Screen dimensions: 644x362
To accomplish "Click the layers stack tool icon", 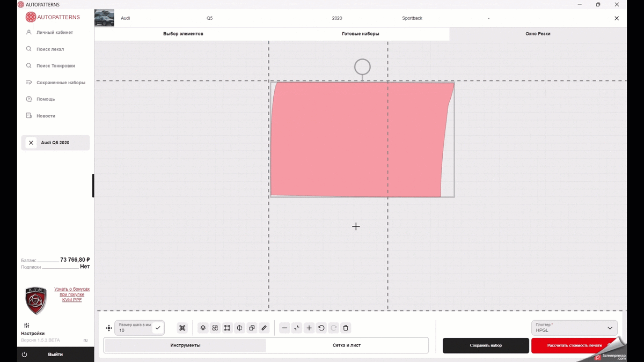I will pyautogui.click(x=203, y=328).
